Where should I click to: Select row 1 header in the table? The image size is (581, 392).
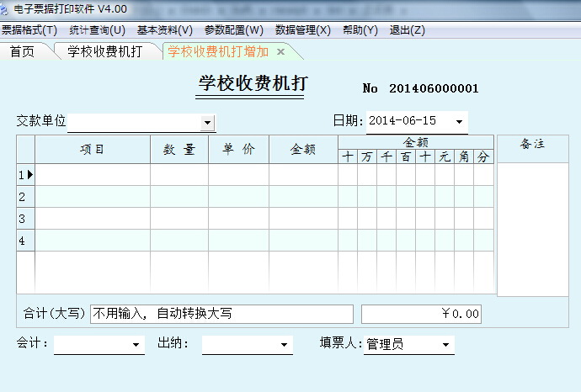25,175
